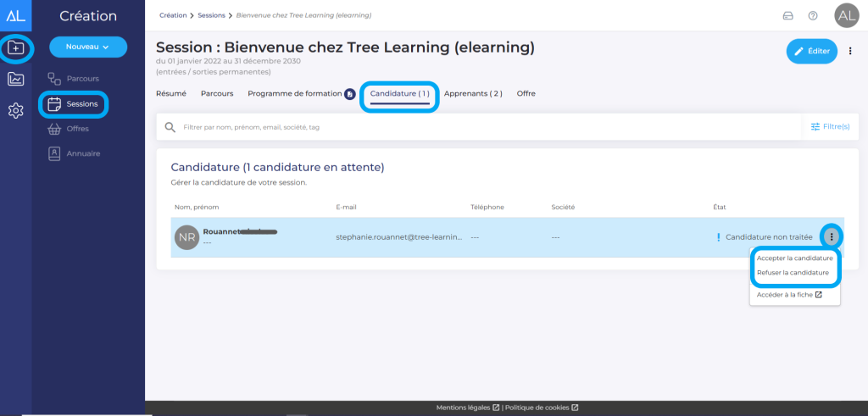Click the AL user avatar top right
868x416 pixels.
pyautogui.click(x=846, y=15)
